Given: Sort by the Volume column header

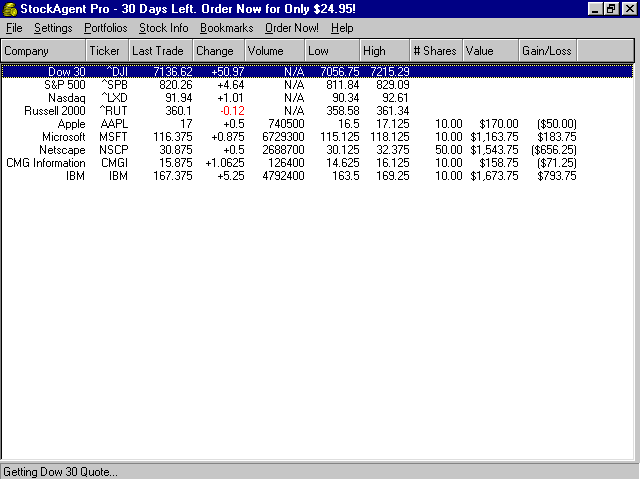Looking at the screenshot, I should pyautogui.click(x=273, y=50).
